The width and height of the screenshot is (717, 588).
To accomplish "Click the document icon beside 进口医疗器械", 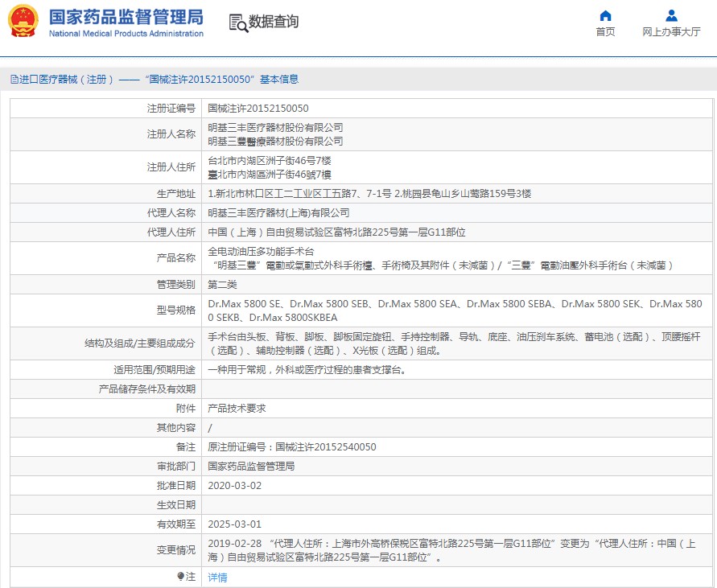I will [14, 80].
